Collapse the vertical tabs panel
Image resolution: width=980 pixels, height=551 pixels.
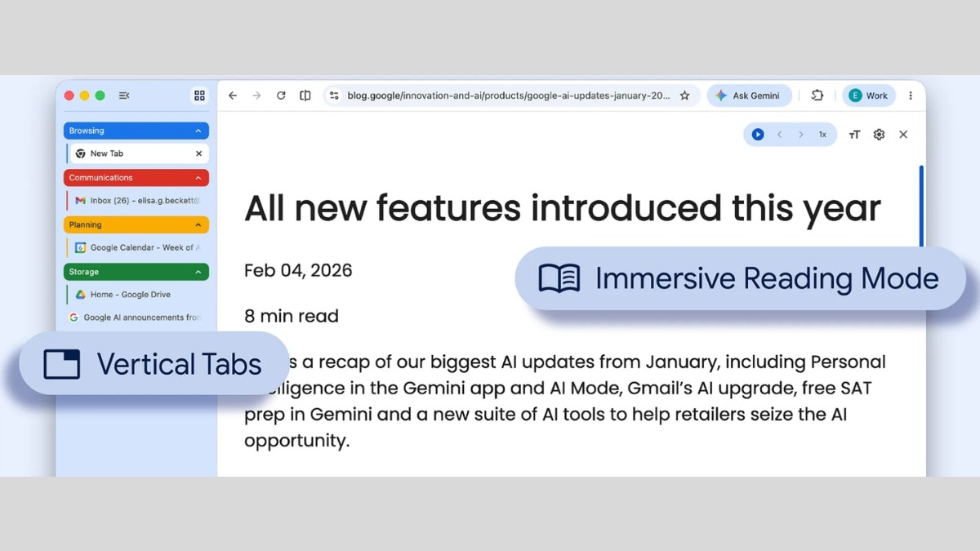coord(124,96)
